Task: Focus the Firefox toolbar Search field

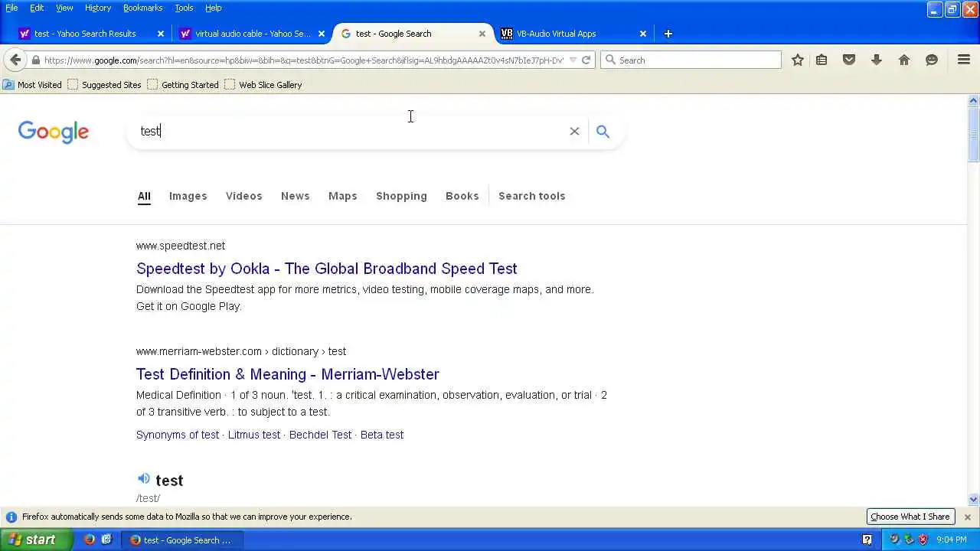Action: tap(691, 60)
